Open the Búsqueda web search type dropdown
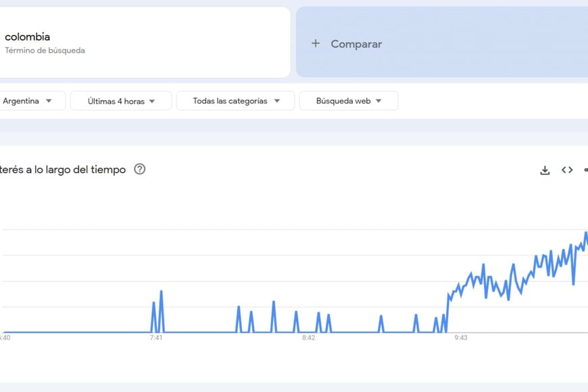 click(349, 101)
